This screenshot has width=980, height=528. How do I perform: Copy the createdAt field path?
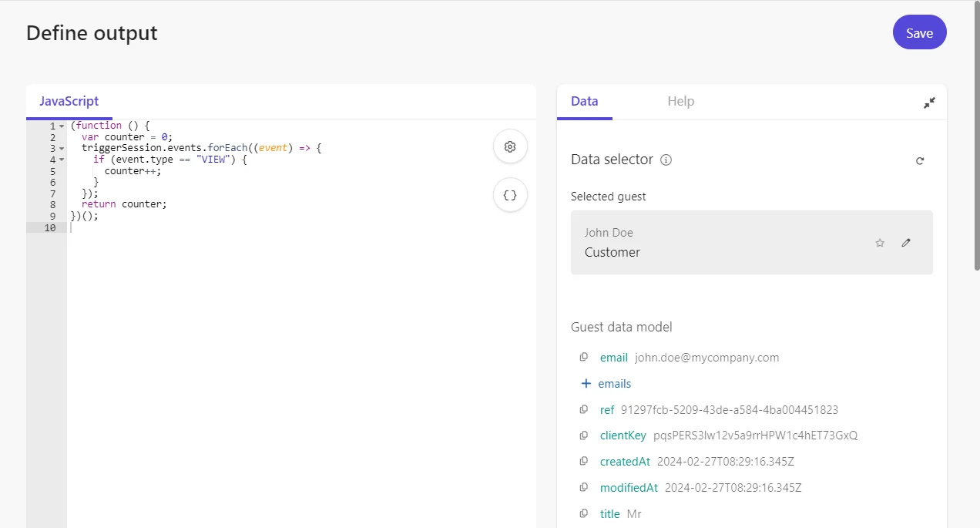pyautogui.click(x=584, y=461)
